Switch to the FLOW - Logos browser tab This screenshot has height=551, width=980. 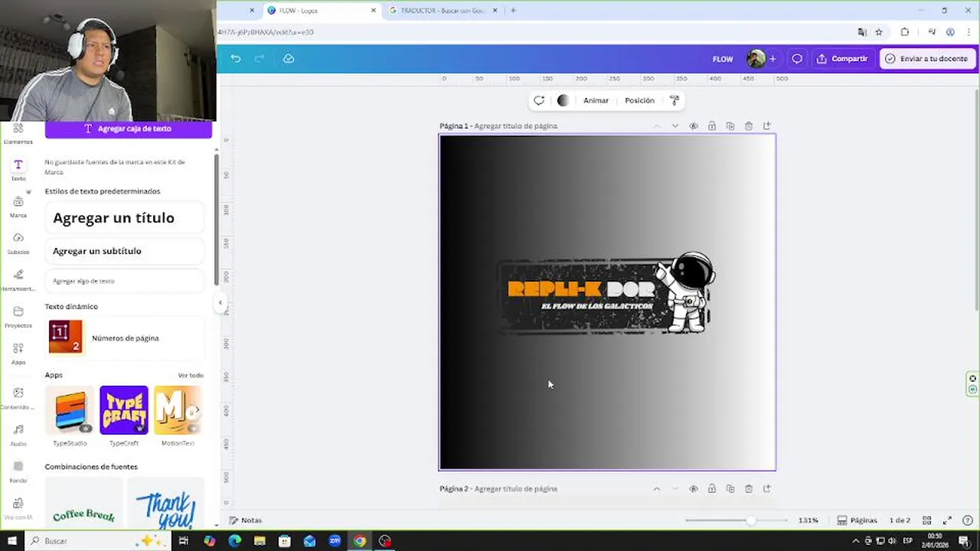coord(320,11)
